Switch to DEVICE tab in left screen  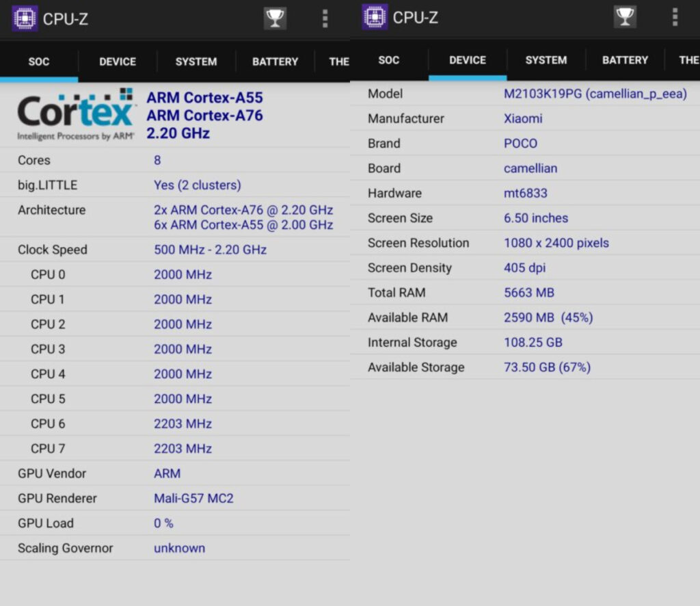[x=118, y=62]
